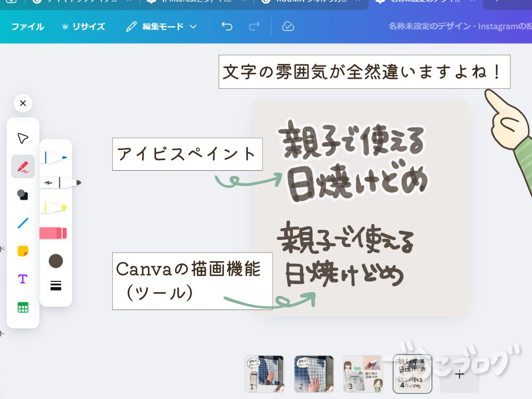Check the cloud save status icon
The image size is (532, 399).
point(288,26)
